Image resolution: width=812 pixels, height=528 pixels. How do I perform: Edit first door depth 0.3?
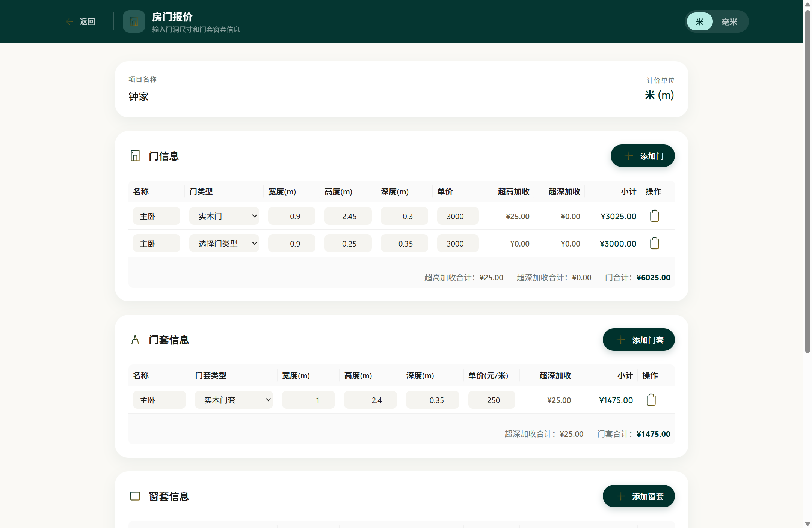click(x=404, y=216)
